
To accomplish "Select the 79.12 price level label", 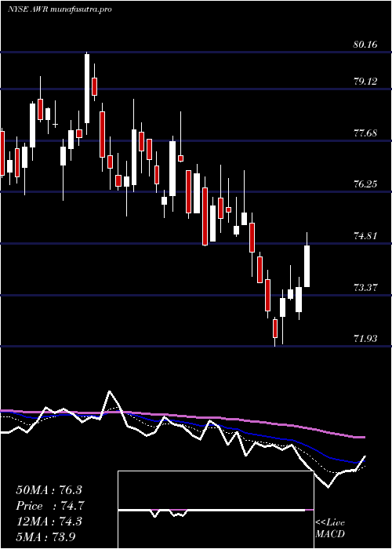I will coord(366,82).
